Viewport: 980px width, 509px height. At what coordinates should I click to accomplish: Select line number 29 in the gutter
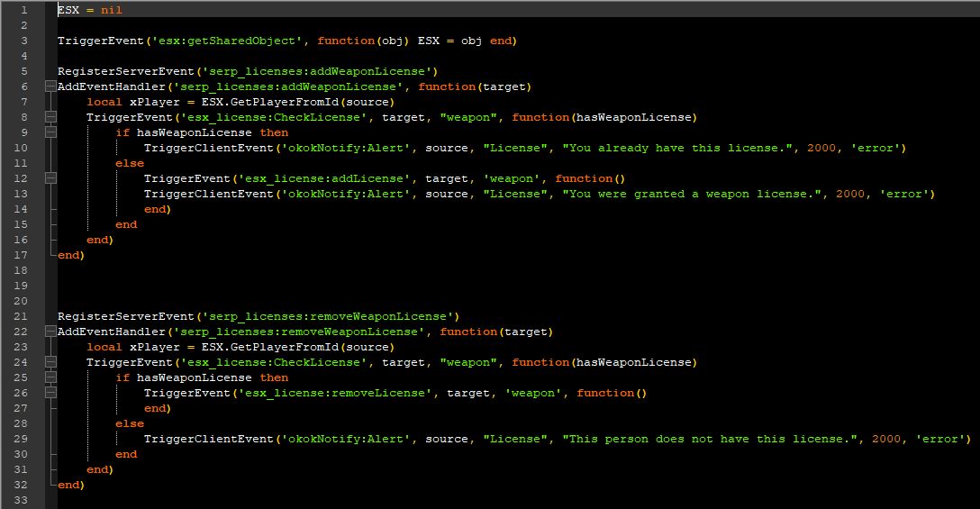pos(21,439)
